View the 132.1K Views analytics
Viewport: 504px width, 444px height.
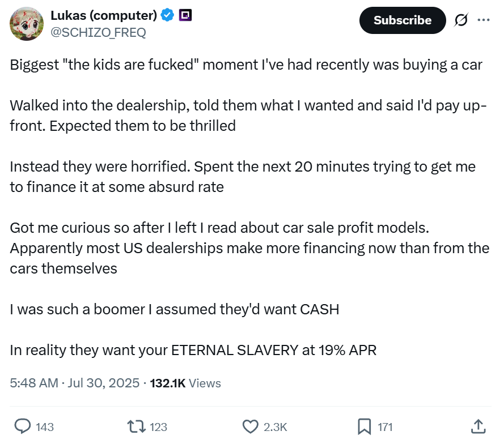click(185, 383)
